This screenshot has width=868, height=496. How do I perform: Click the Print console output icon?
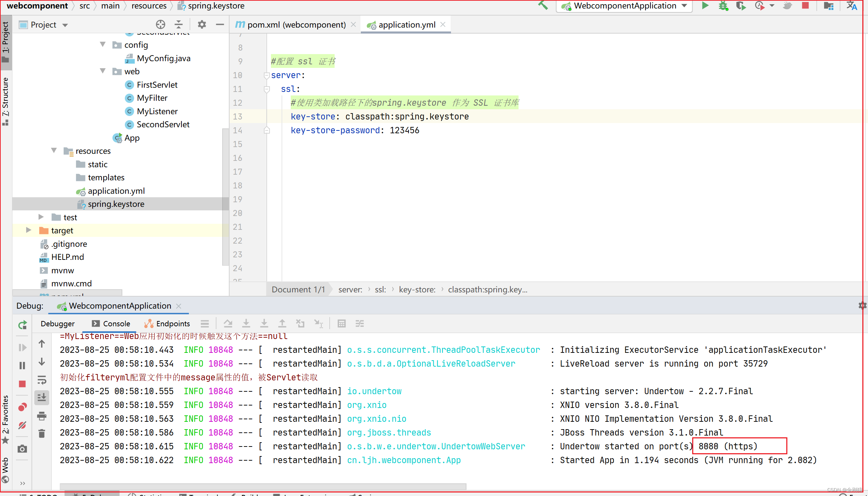tap(42, 416)
